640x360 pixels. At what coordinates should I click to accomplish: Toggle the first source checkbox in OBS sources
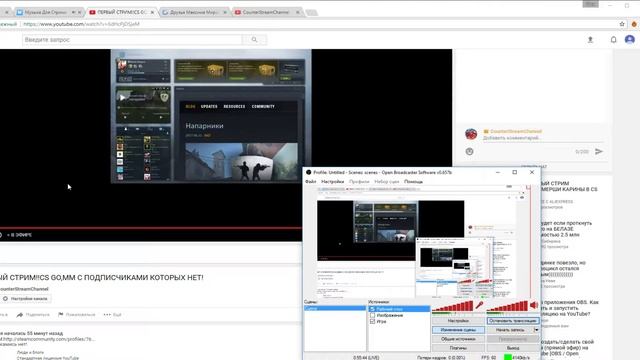[x=372, y=309]
